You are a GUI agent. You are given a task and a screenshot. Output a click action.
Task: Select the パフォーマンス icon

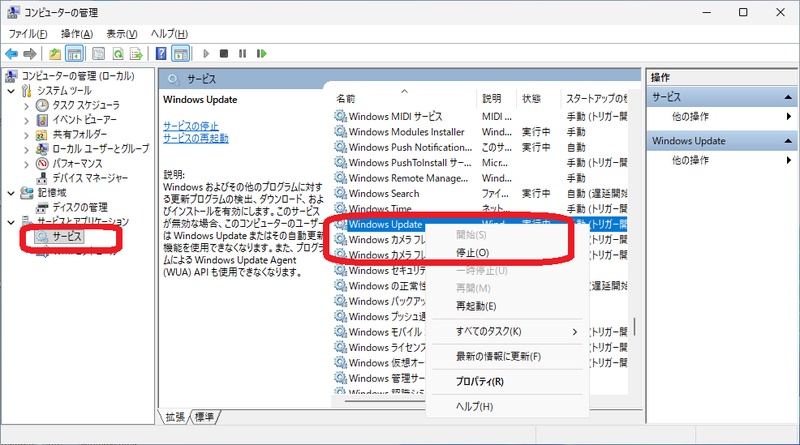coord(42,164)
